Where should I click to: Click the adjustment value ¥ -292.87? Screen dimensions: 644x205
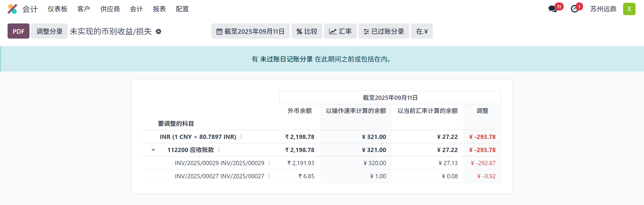click(x=483, y=163)
